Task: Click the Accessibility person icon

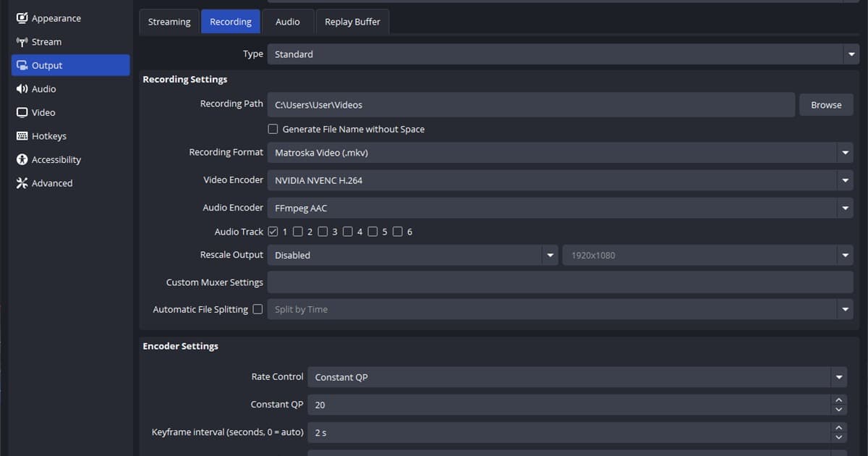Action: pyautogui.click(x=22, y=159)
